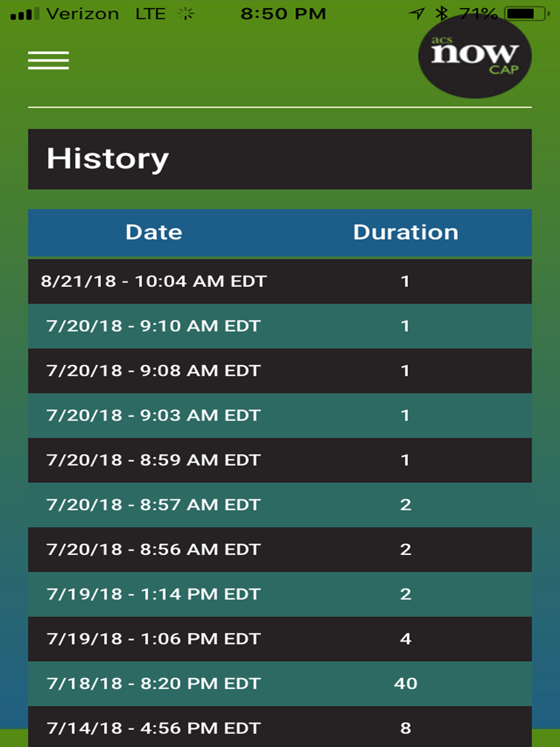Open the 7/18/18 8:20 PM entry
This screenshot has width=560, height=747.
[154, 684]
